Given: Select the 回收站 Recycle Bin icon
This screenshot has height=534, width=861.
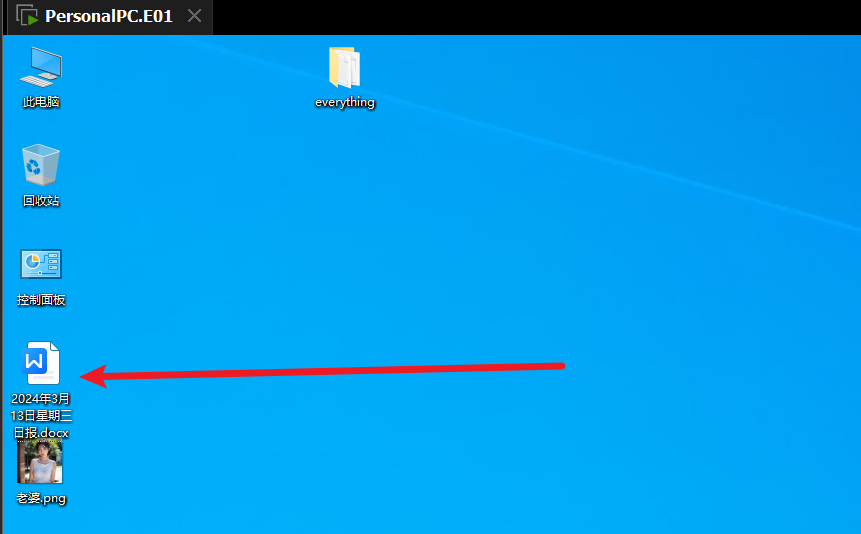Looking at the screenshot, I should [41, 165].
